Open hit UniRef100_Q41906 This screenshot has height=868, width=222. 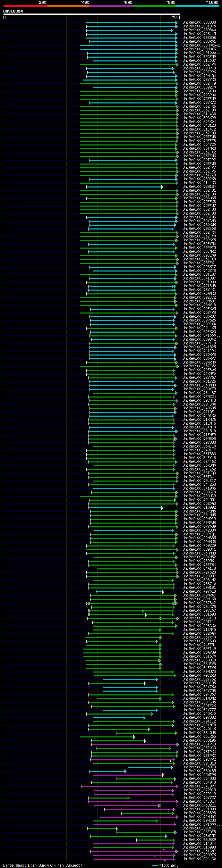point(199,489)
